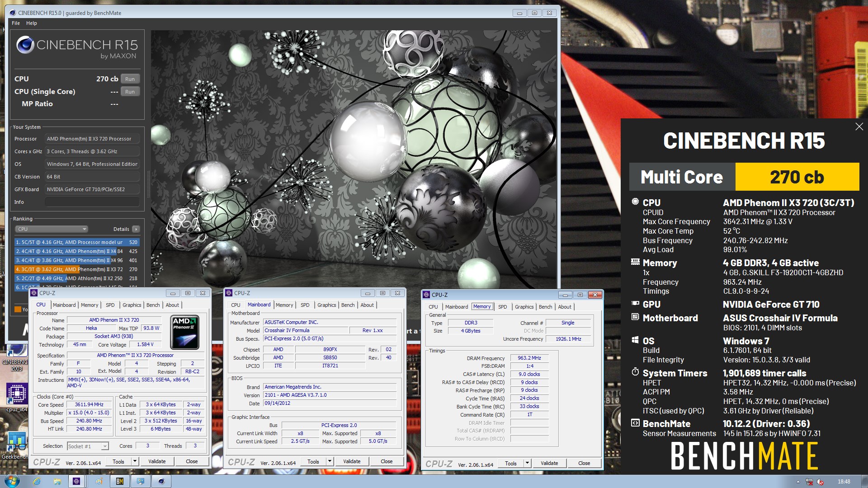Click Close in the left CPU-Z window
The image size is (868, 488).
point(192,461)
